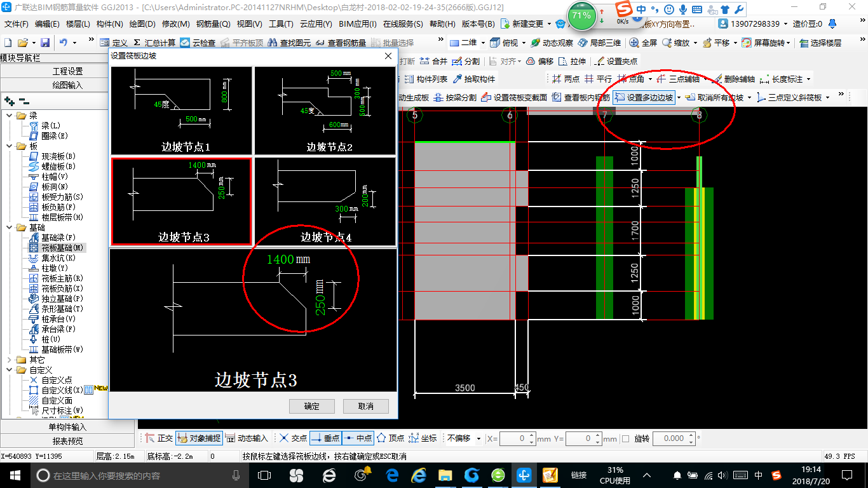Select 设置夹点 set grip point tool
This screenshot has width=868, height=488.
[x=616, y=62]
